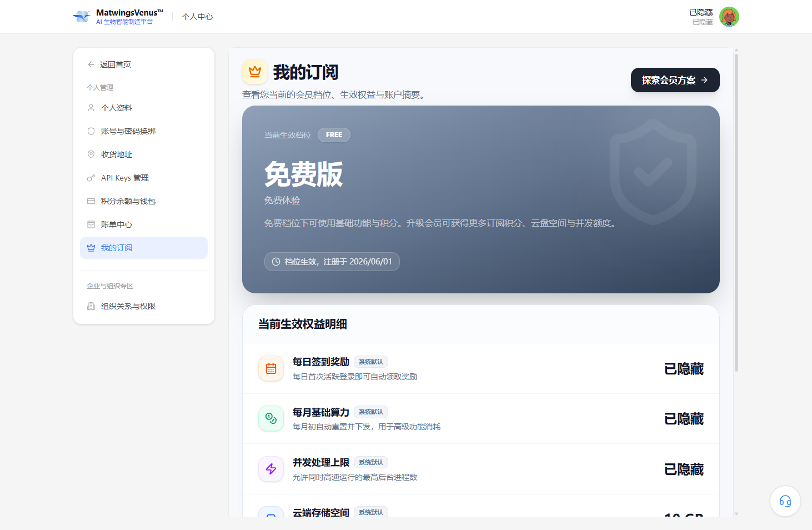The width and height of the screenshot is (812, 530).
Task: Click the 系统默认 tag beside 每日签到奖励
Action: (x=371, y=362)
